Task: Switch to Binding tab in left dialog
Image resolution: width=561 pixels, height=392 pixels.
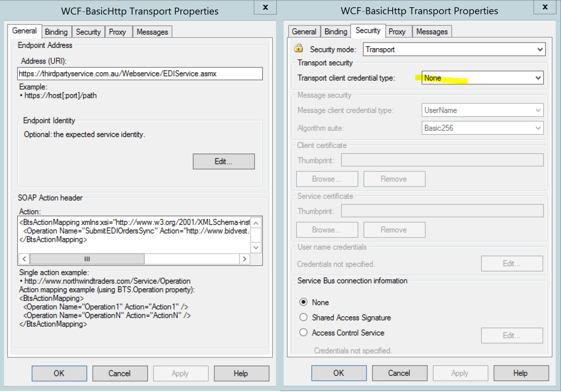Action: pyautogui.click(x=56, y=32)
